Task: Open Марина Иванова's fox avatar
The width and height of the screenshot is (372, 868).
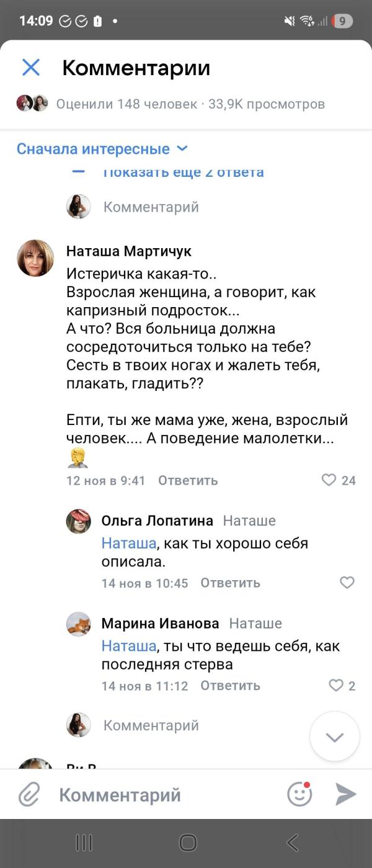Action: tap(79, 624)
